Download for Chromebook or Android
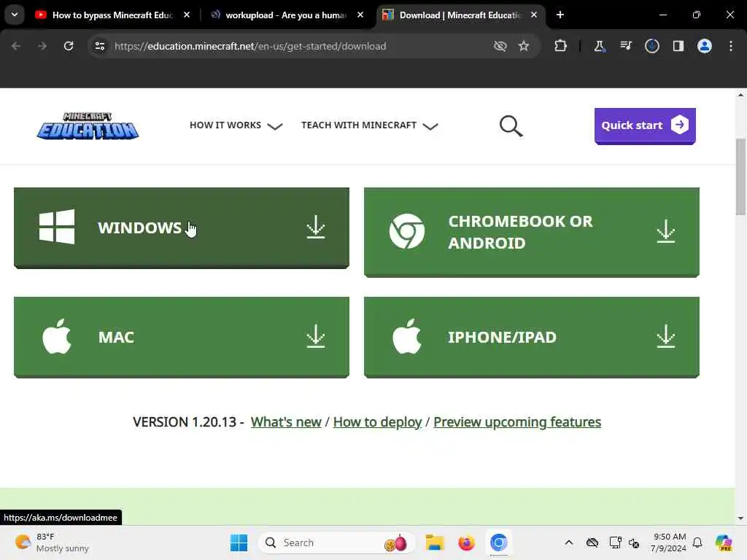The width and height of the screenshot is (747, 560). pyautogui.click(x=532, y=232)
